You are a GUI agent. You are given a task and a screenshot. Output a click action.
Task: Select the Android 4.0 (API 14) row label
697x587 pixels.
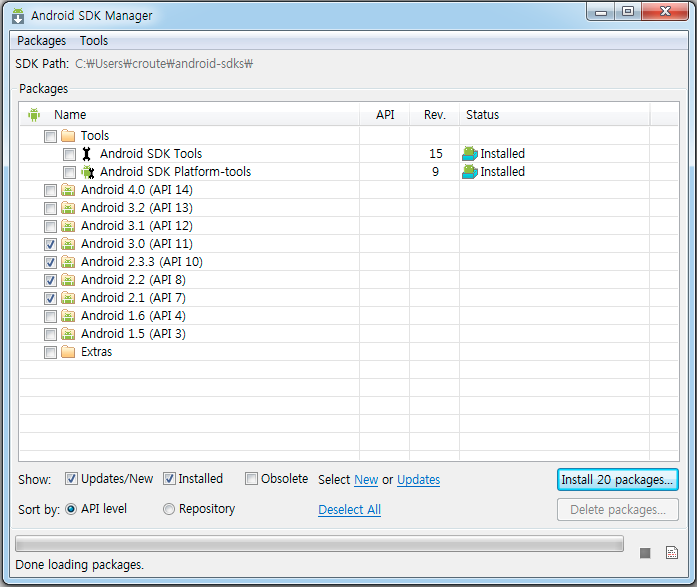click(x=137, y=190)
